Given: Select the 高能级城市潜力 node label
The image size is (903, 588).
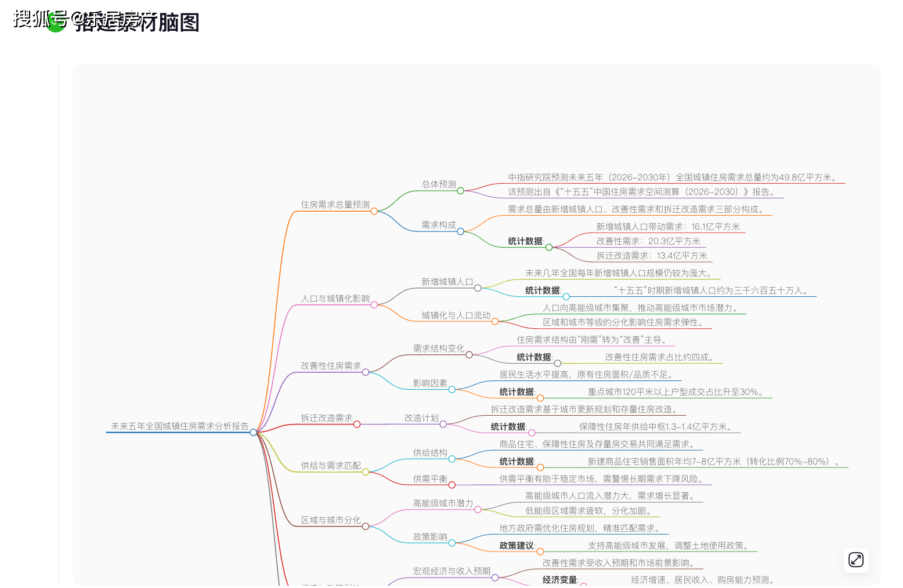Looking at the screenshot, I should point(443,503).
